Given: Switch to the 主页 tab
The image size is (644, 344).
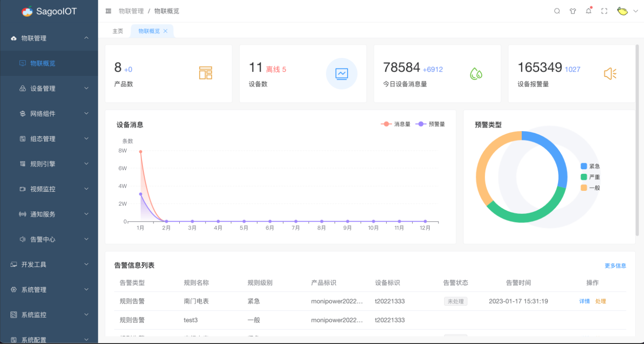Looking at the screenshot, I should click(118, 31).
